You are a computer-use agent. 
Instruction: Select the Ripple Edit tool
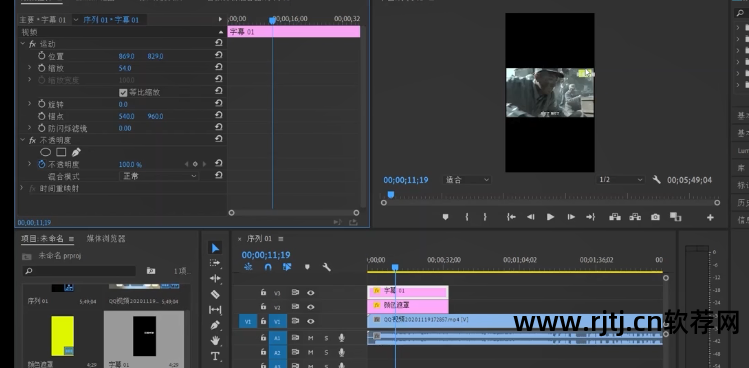[x=215, y=279]
